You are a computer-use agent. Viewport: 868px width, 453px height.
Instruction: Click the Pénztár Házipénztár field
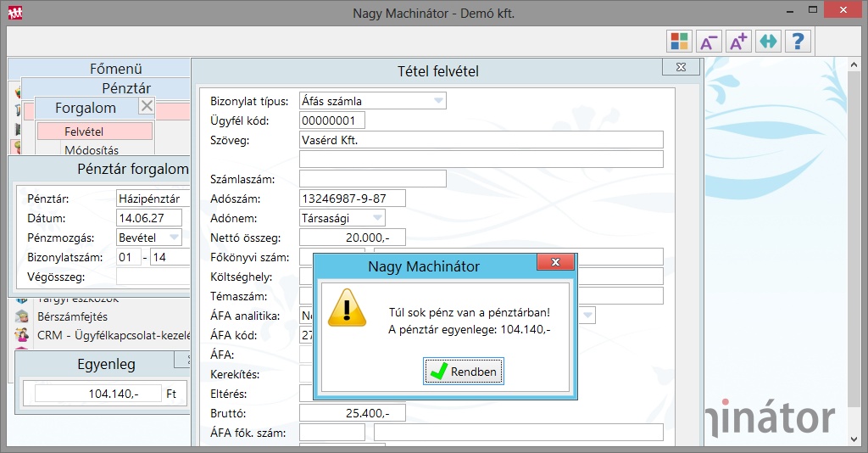pyautogui.click(x=153, y=199)
